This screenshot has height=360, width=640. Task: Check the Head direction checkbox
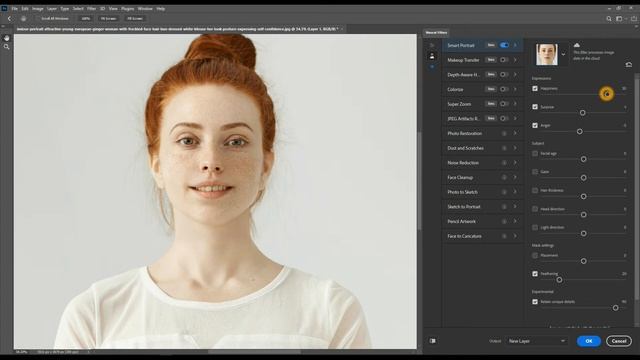[535, 209]
